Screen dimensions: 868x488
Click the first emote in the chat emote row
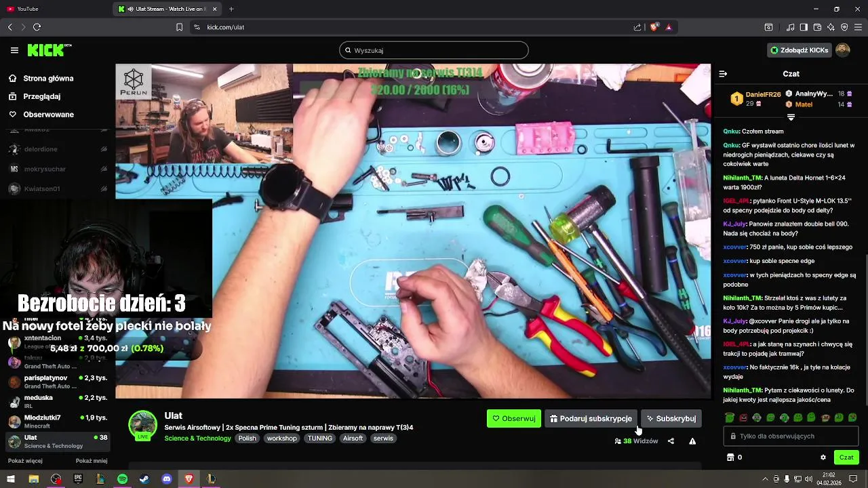pyautogui.click(x=730, y=418)
